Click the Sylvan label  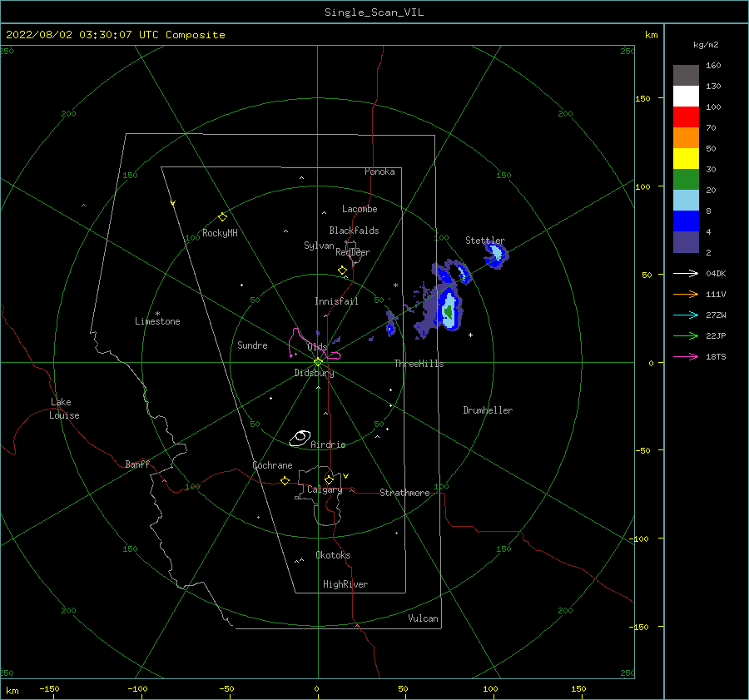319,246
